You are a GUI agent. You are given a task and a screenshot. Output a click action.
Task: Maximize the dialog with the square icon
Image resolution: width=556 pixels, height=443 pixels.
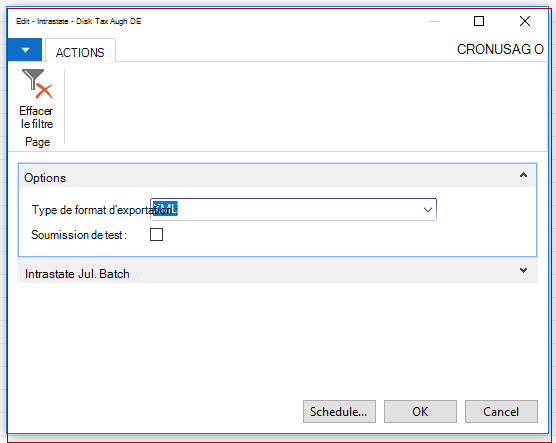tap(479, 21)
